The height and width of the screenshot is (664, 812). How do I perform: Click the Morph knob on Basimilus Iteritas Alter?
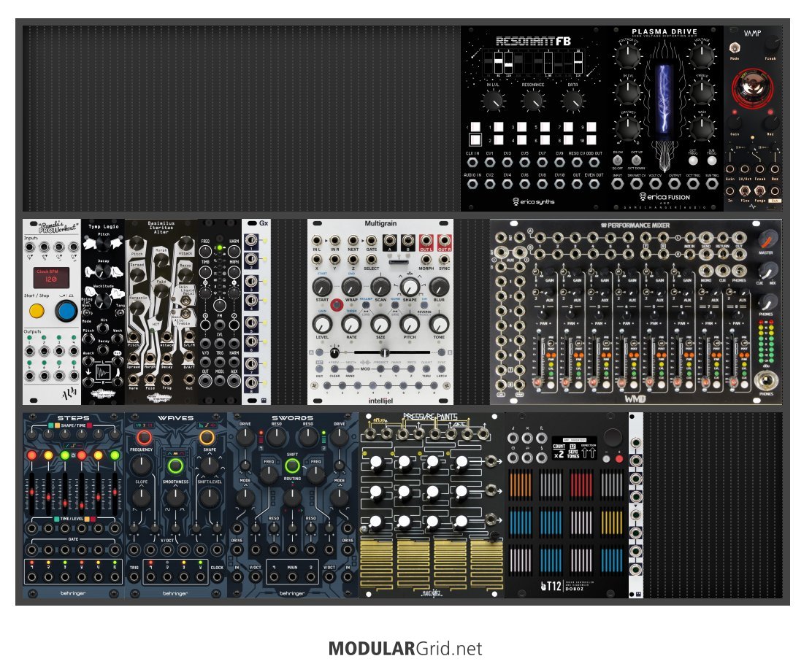point(161,261)
